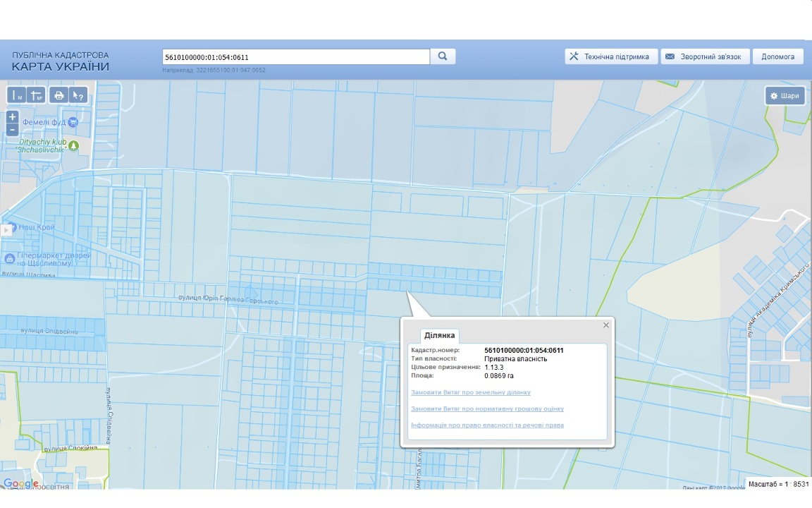Click the Публічна кадастрова карта України logo

coord(61,61)
